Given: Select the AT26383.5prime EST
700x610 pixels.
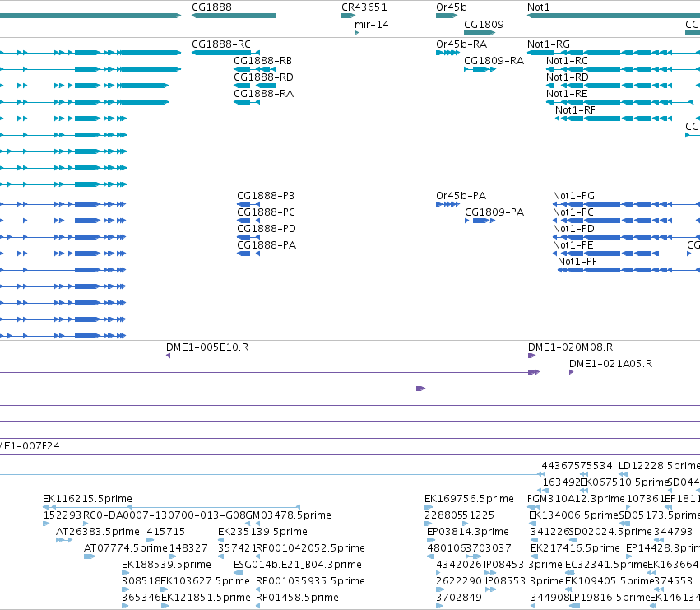Looking at the screenshot, I should click(64, 540).
